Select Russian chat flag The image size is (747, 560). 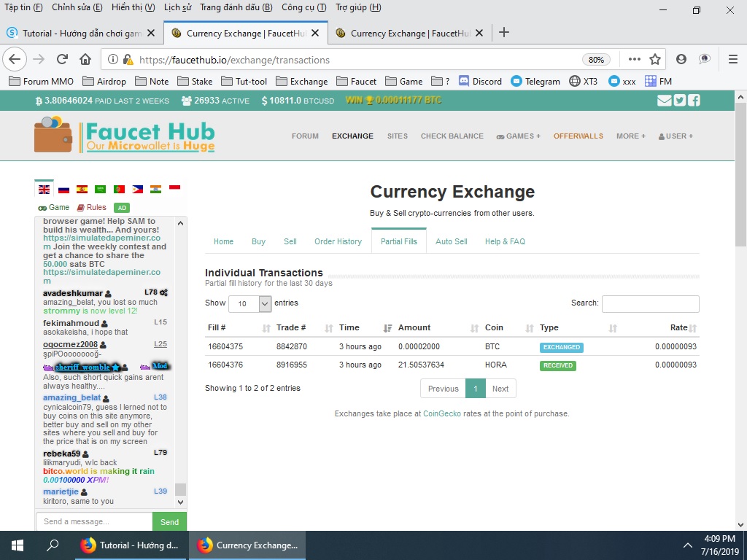click(63, 189)
